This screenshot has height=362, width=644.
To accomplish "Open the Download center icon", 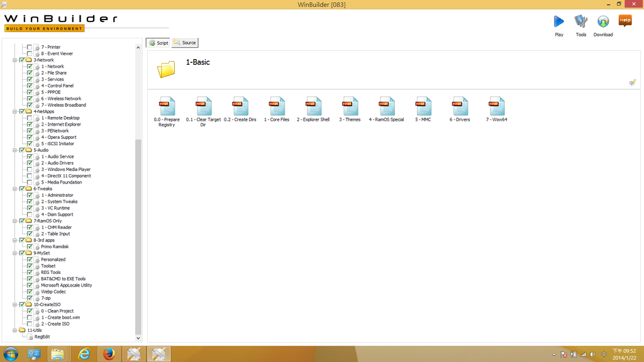I will tap(603, 21).
